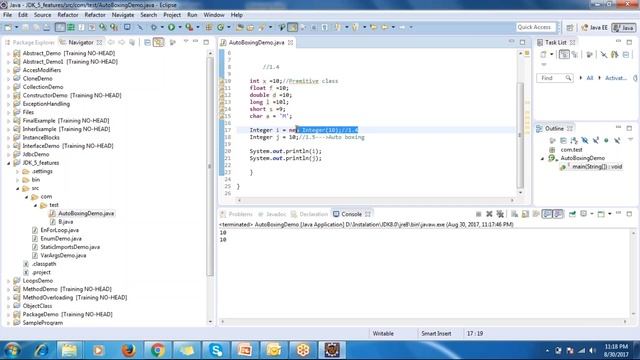This screenshot has width=640, height=360.
Task: Click the Print toolbar icon
Action: click(47, 27)
